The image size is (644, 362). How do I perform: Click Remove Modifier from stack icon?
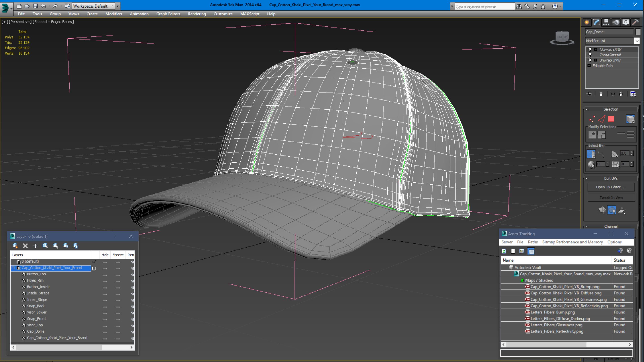coord(621,94)
